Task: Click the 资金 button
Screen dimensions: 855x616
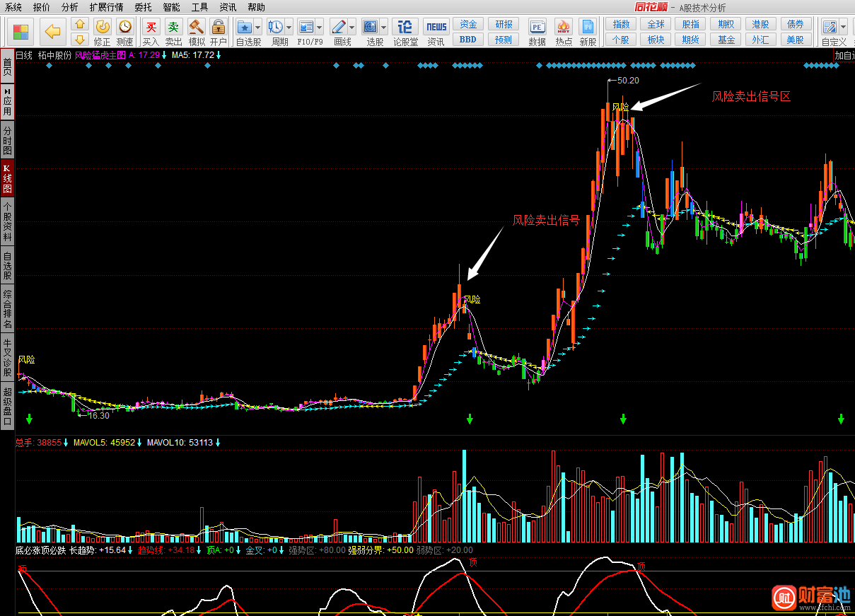Action: pos(468,24)
